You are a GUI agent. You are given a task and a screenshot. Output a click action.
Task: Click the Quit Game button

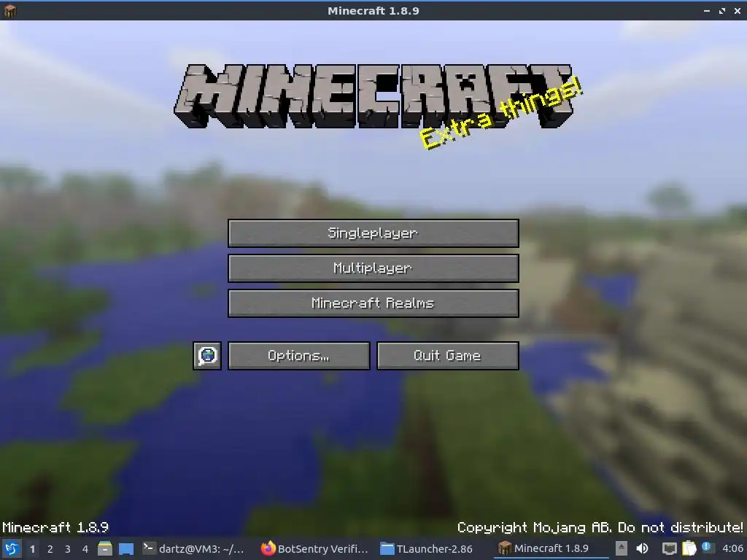(x=447, y=355)
